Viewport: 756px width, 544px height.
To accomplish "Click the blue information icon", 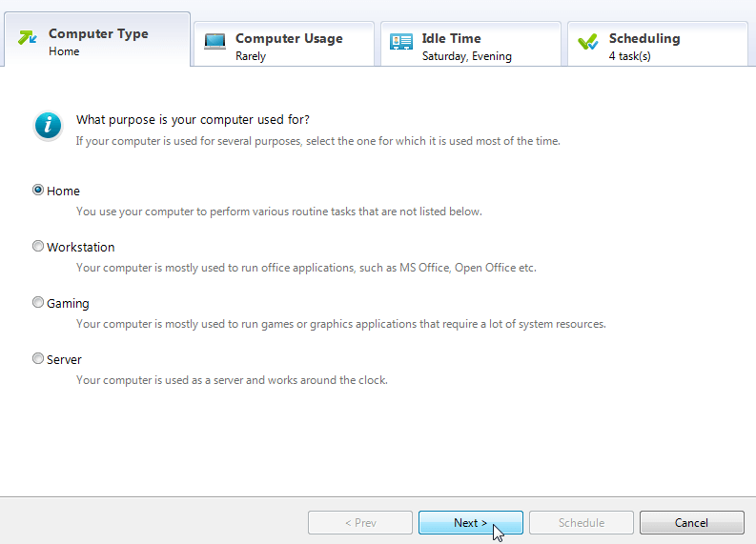I will point(49,126).
